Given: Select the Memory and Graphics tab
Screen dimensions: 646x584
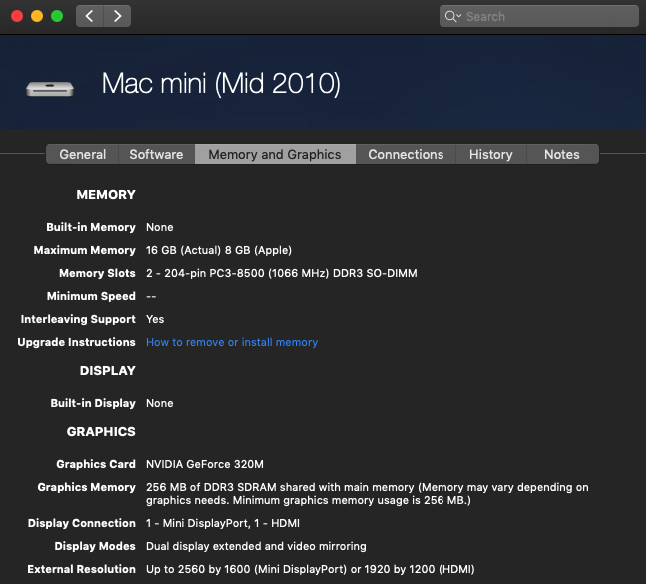Looking at the screenshot, I should point(275,154).
